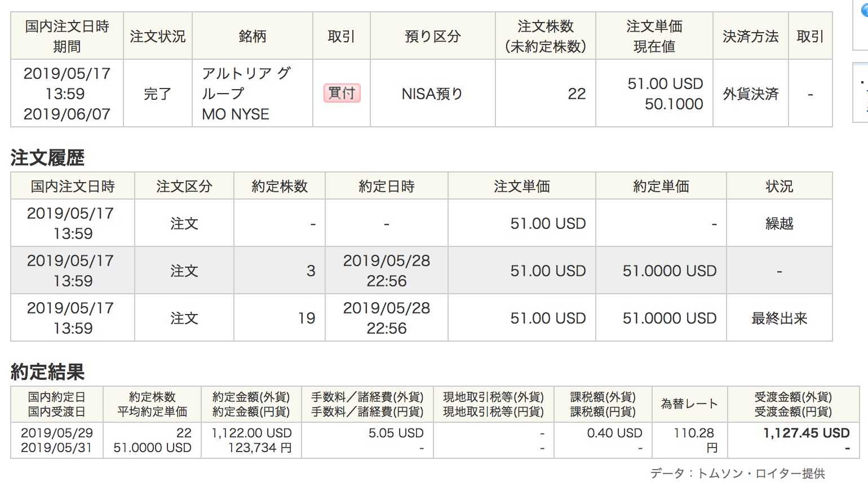This screenshot has width=868, height=504.
Task: Click the 123,734 円 trade amount
Action: [x=260, y=448]
